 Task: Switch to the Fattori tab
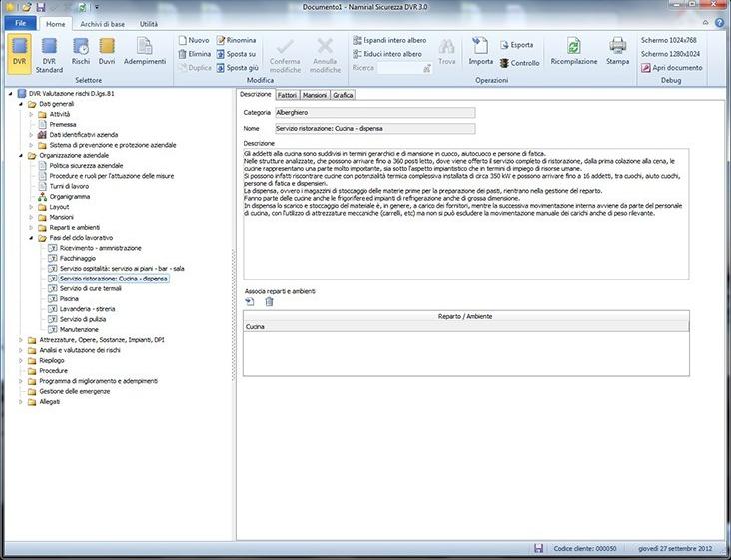[x=286, y=95]
